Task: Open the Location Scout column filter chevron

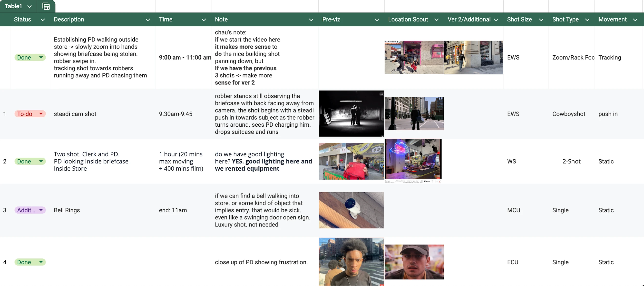Action: pos(437,20)
